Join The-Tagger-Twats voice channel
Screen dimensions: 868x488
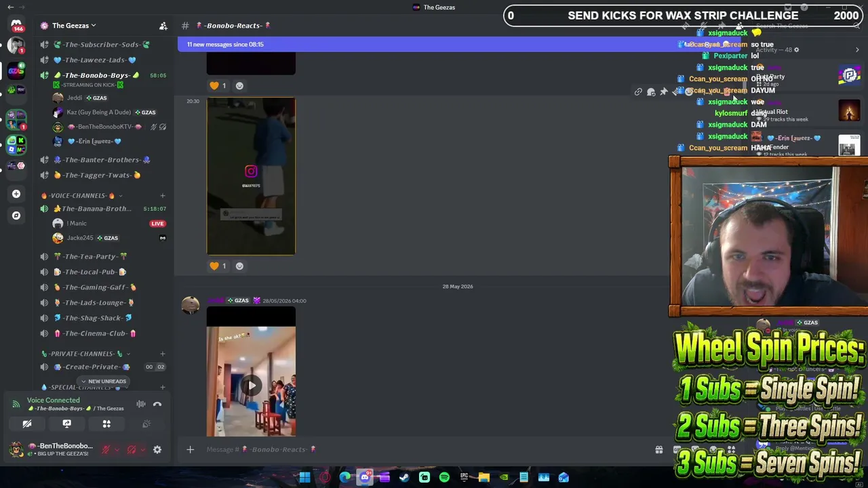(x=102, y=175)
